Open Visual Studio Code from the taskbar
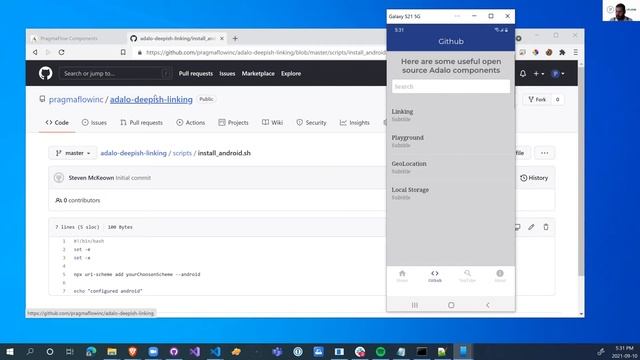Viewport: 640px width, 360px height. coord(216,351)
